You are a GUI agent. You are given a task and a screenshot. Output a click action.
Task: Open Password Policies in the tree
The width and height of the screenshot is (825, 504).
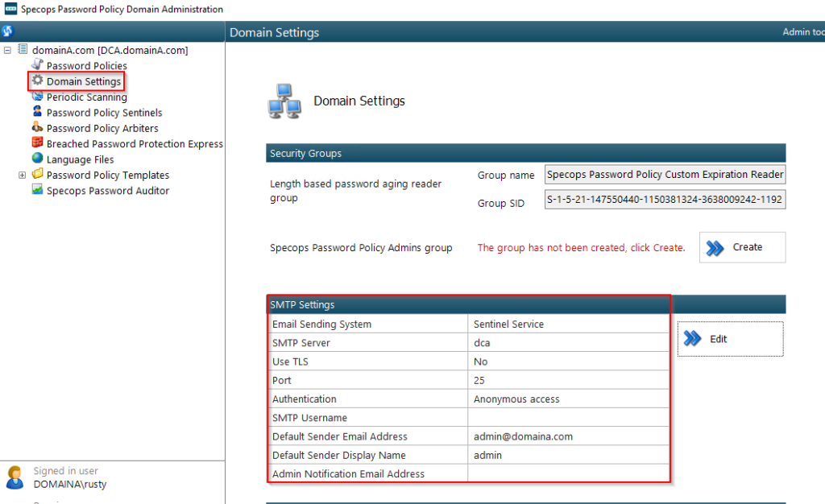point(87,66)
